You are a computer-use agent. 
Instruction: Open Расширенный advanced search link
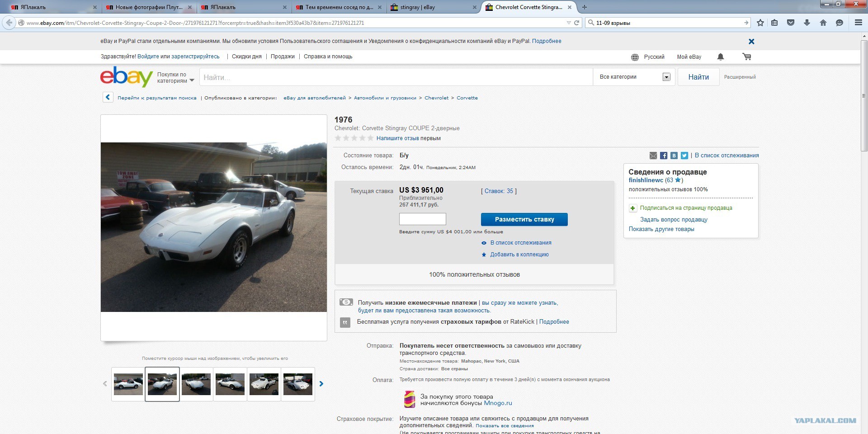pyautogui.click(x=740, y=77)
